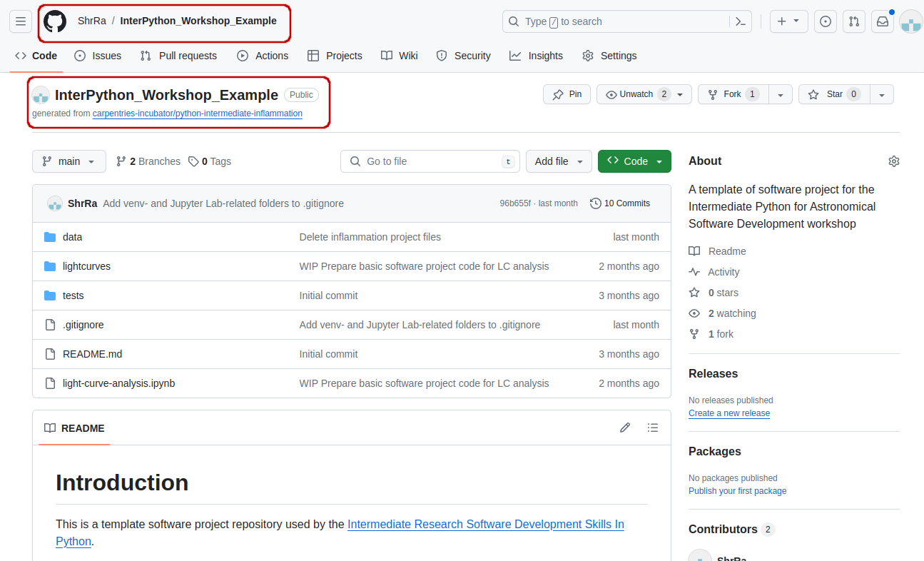
Task: Pin this repository
Action: (567, 94)
